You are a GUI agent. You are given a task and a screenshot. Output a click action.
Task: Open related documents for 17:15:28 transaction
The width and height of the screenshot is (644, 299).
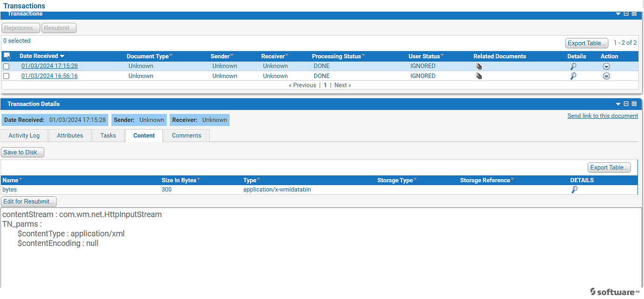pyautogui.click(x=479, y=66)
